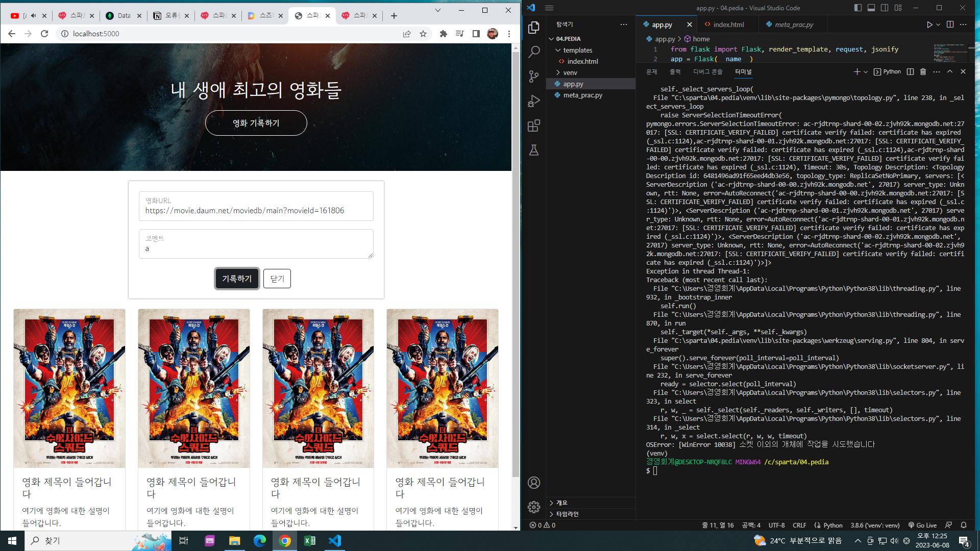Click the 영화URL input field
Screen dimensions: 980x551
pos(256,206)
